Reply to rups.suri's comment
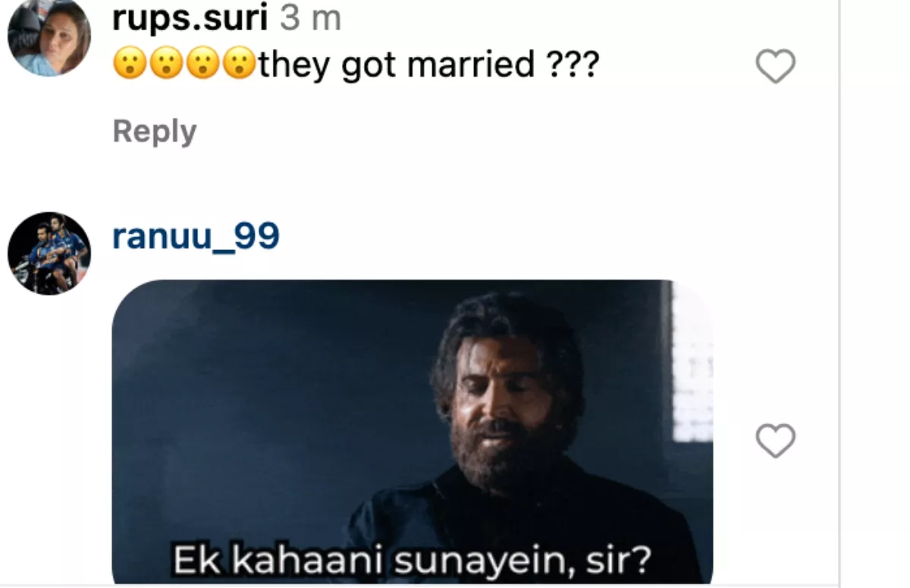This screenshot has width=910, height=588. [155, 131]
